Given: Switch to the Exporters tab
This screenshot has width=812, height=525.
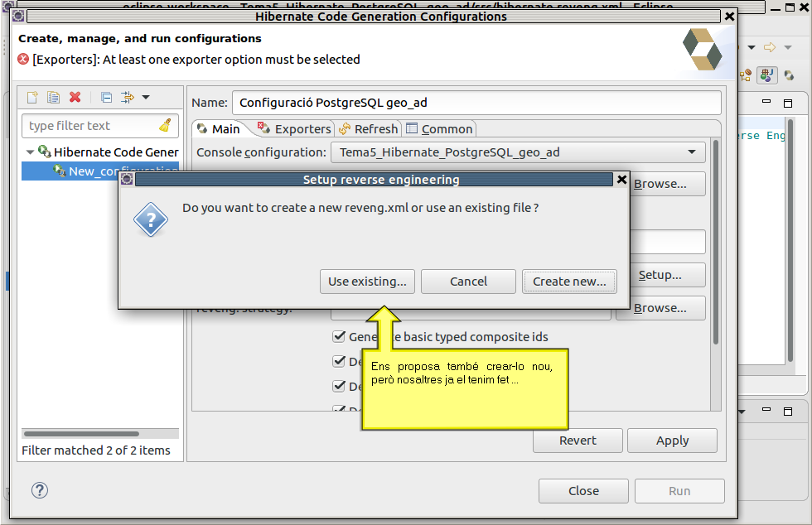Looking at the screenshot, I should point(295,129).
